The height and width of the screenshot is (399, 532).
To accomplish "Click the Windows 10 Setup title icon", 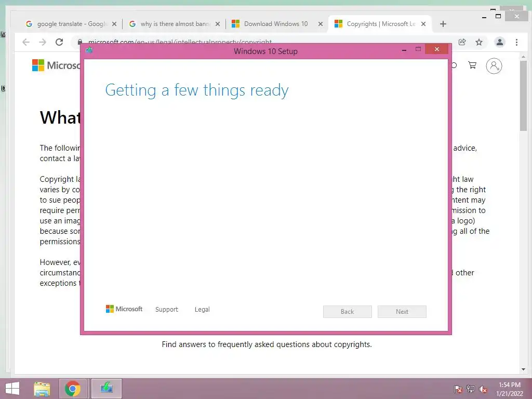I will pos(89,50).
